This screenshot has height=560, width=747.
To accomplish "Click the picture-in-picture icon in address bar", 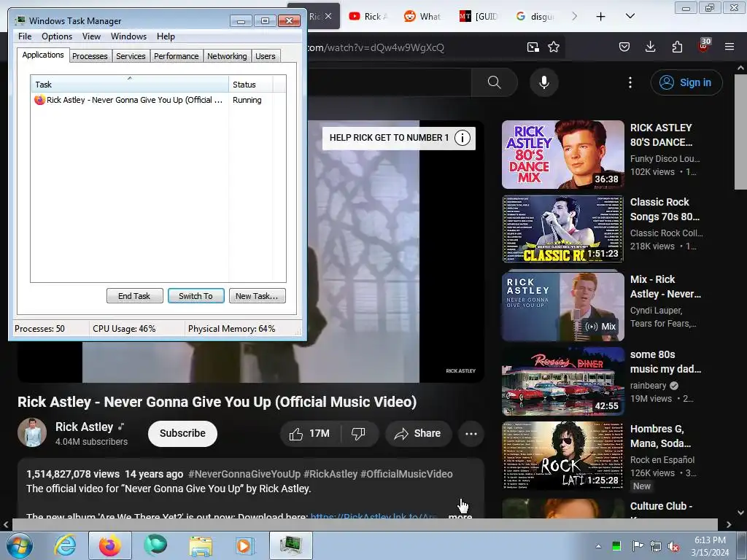I will coord(533,47).
